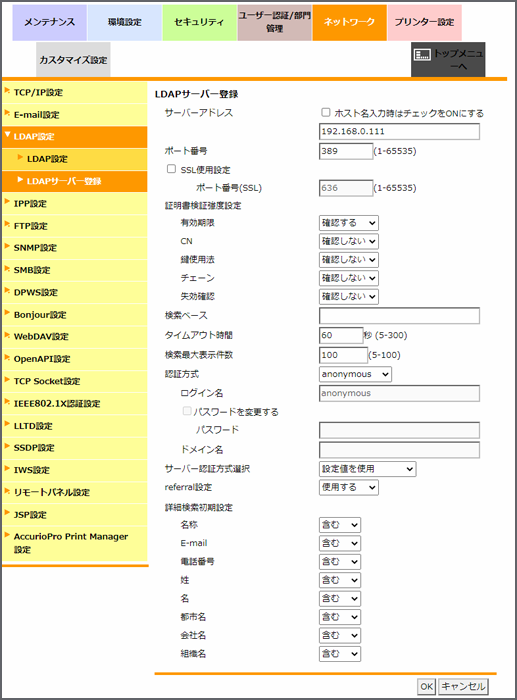The image size is (517, 700).
Task: Open FTP設定 in sidebar
Action: click(x=75, y=226)
